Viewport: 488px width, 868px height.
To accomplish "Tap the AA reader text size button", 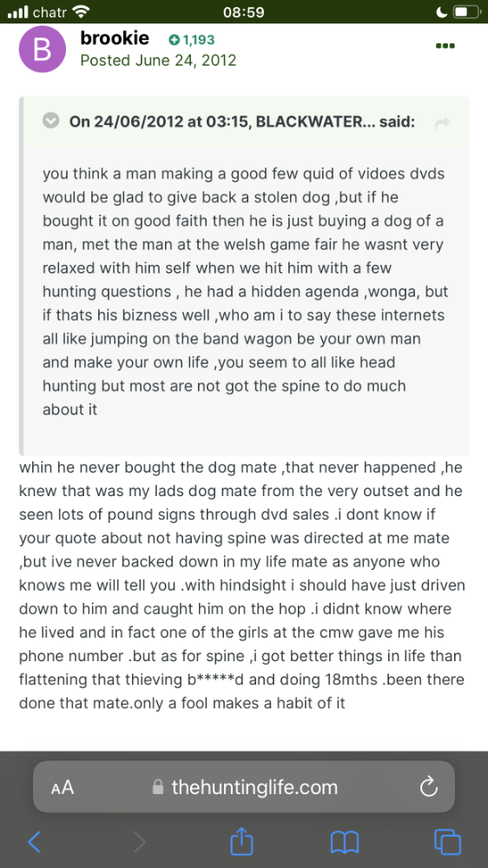I will click(63, 787).
